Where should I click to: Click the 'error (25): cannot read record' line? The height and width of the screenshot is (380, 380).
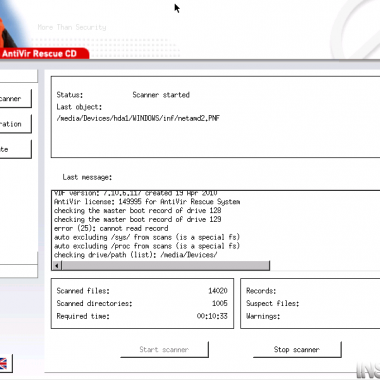point(111,228)
